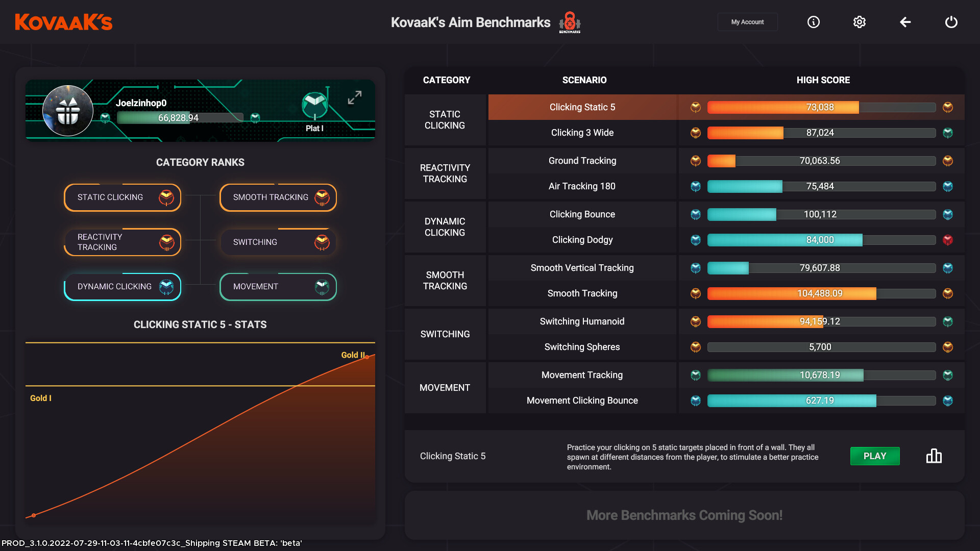
Task: Select the Smooth Tracking category tab
Action: click(x=279, y=197)
